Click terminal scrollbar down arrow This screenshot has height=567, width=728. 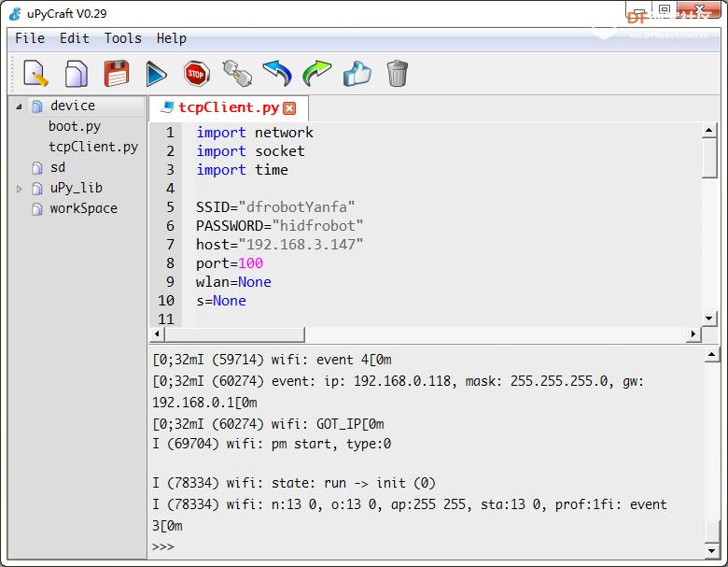tap(712, 551)
